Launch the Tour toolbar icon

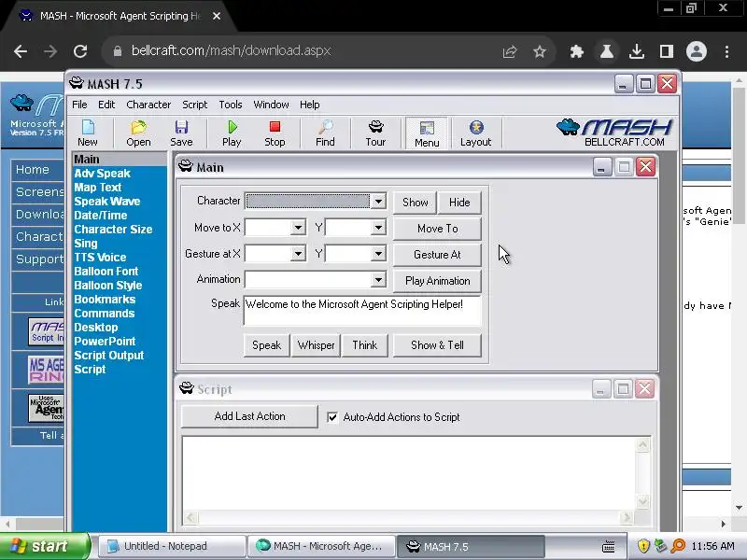point(375,133)
